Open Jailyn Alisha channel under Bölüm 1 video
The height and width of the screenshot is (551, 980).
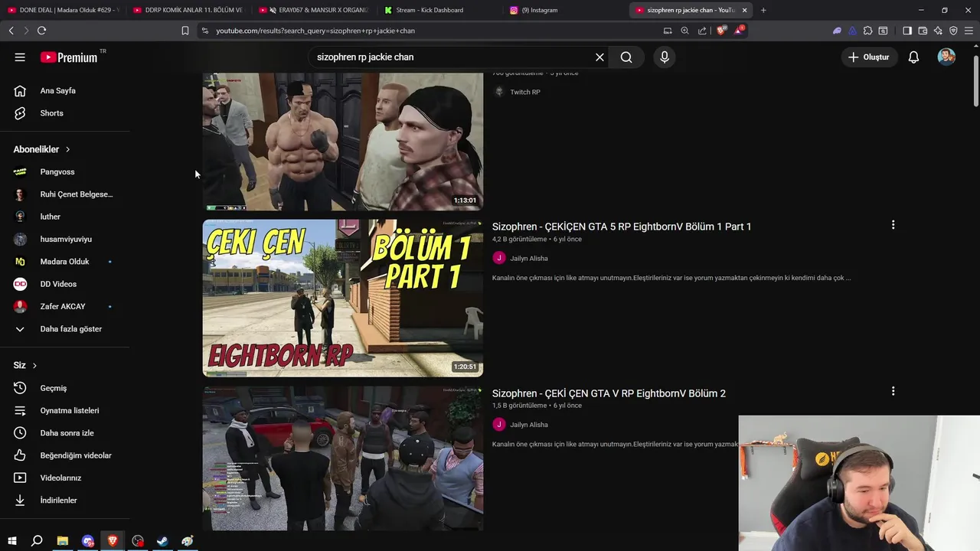coord(528,259)
